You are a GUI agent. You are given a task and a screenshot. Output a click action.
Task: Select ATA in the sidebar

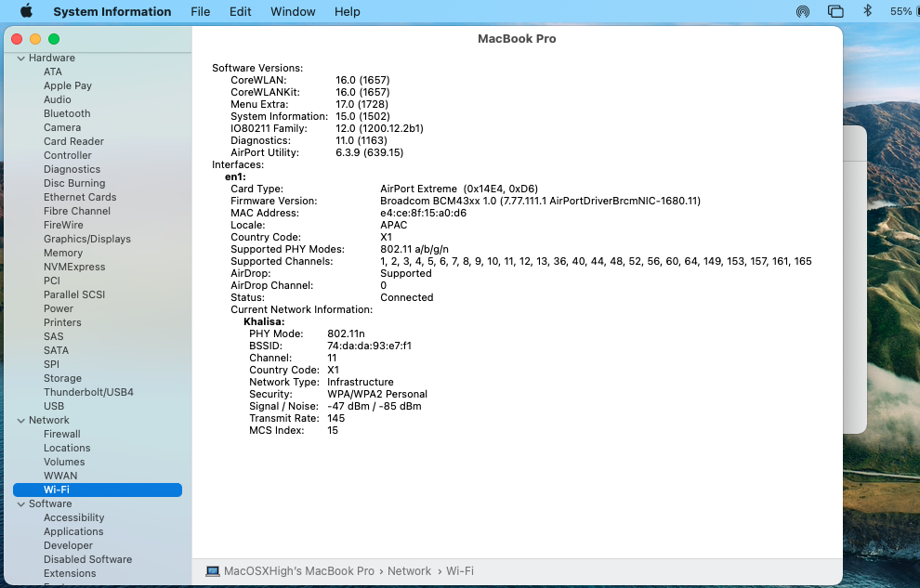tap(53, 72)
